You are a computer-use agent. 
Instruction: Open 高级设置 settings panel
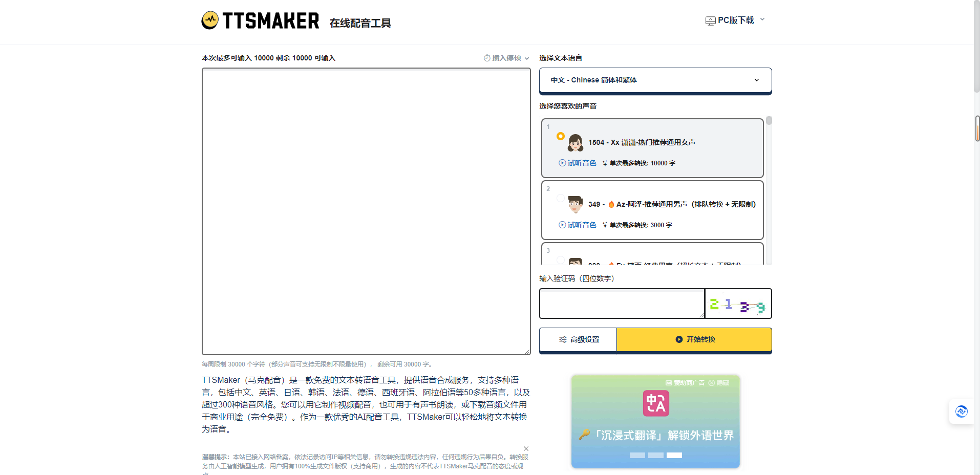(578, 339)
